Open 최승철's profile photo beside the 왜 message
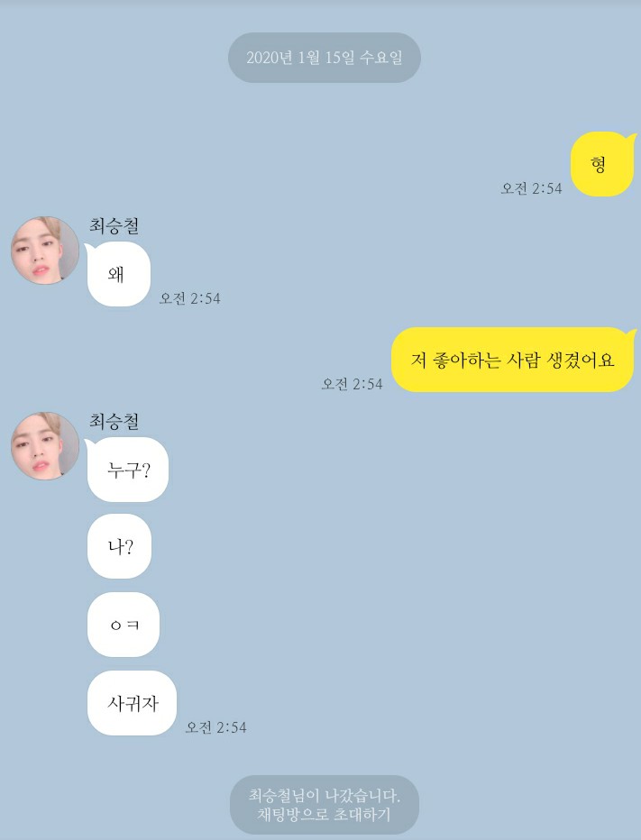The height and width of the screenshot is (840, 641). [x=45, y=251]
